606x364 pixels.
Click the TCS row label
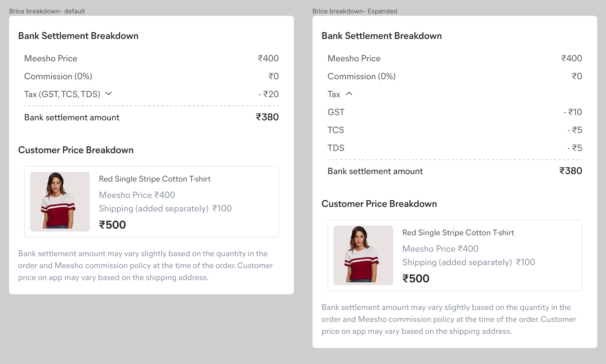click(x=336, y=130)
